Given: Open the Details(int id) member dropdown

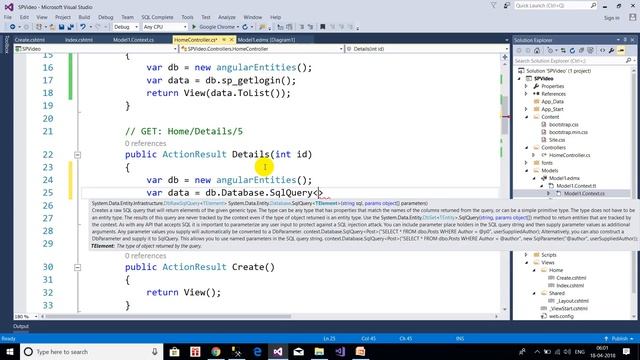Looking at the screenshot, I should [x=427, y=49].
